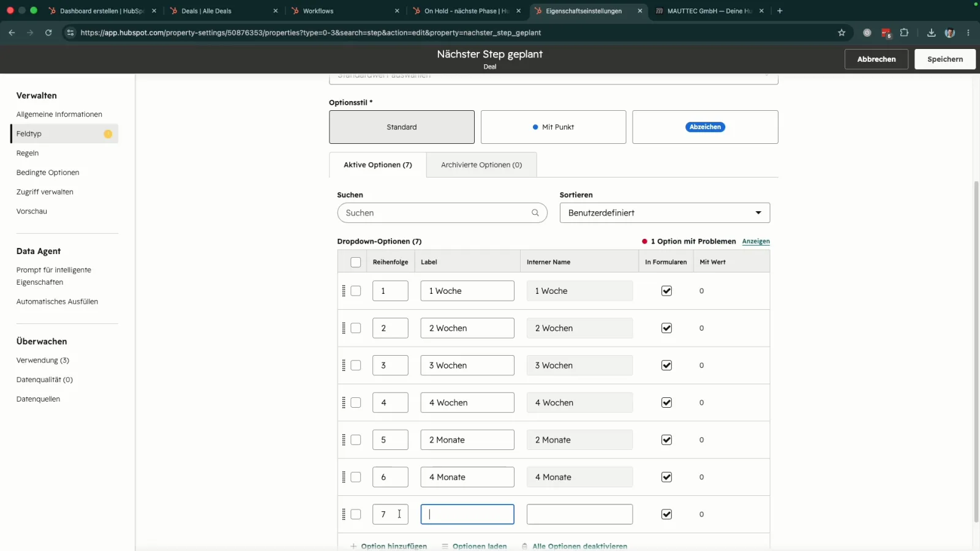Click the yellow indicator next to Feldtyp
Screen dimensions: 980x551
click(108, 134)
